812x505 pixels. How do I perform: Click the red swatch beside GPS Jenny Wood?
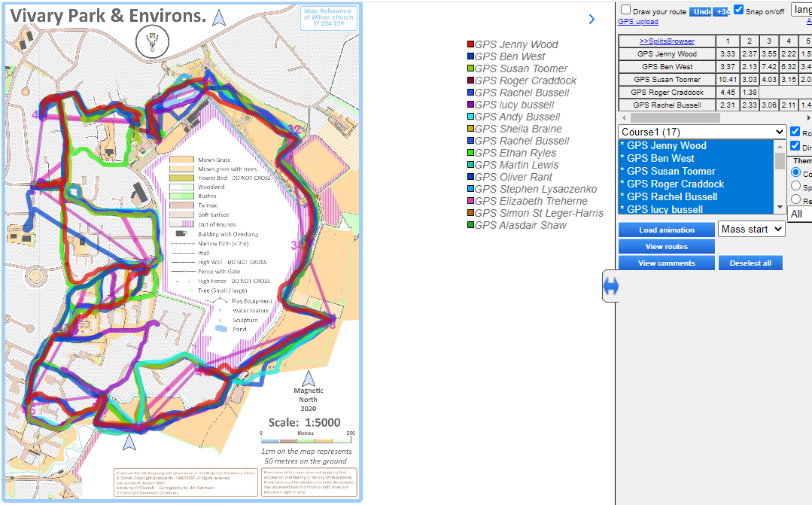470,45
